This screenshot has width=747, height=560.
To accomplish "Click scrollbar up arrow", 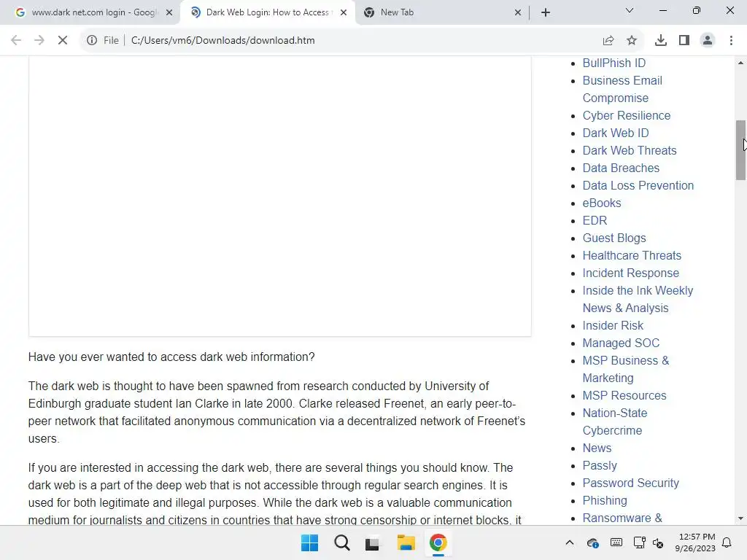I will pos(740,63).
